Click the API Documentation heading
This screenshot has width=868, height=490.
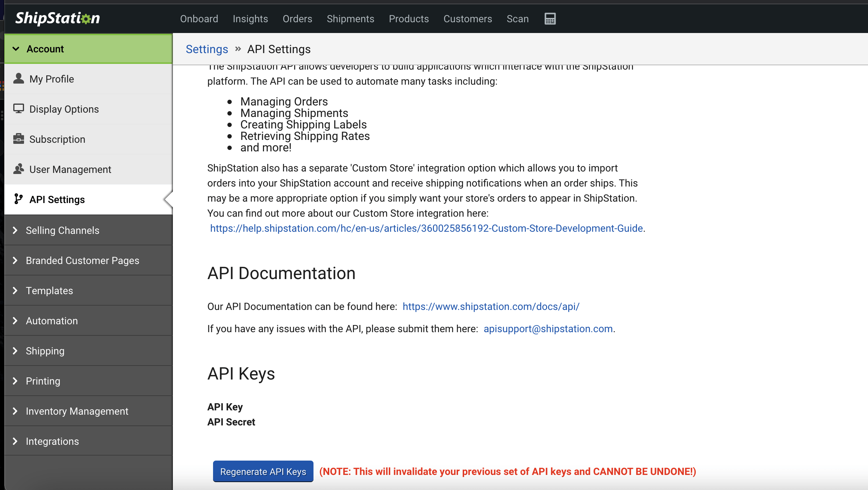click(x=282, y=273)
